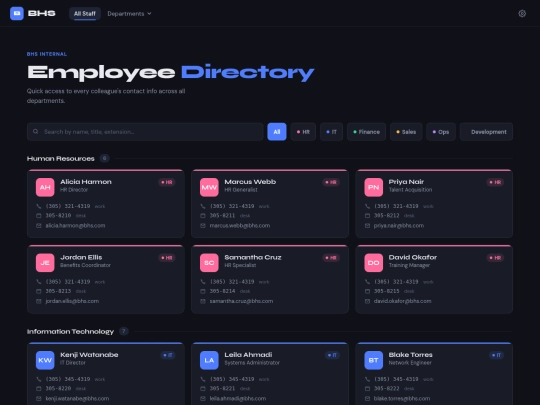Viewport: 540px width, 405px height.
Task: Filter by Ops department chip
Action: (441, 132)
